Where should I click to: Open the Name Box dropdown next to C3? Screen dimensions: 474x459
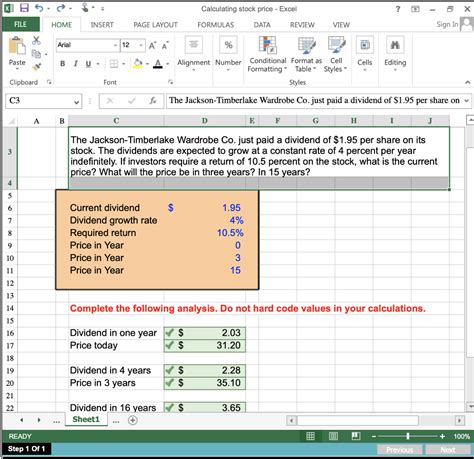77,101
